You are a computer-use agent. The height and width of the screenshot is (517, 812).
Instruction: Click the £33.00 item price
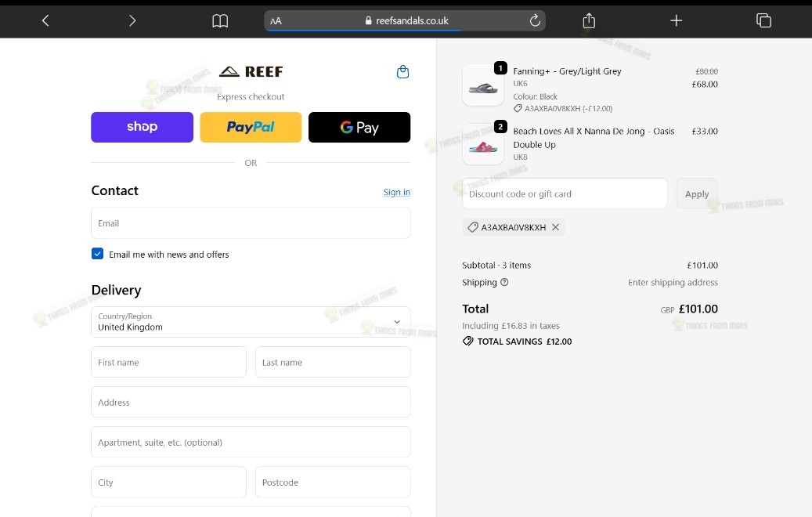[705, 132]
